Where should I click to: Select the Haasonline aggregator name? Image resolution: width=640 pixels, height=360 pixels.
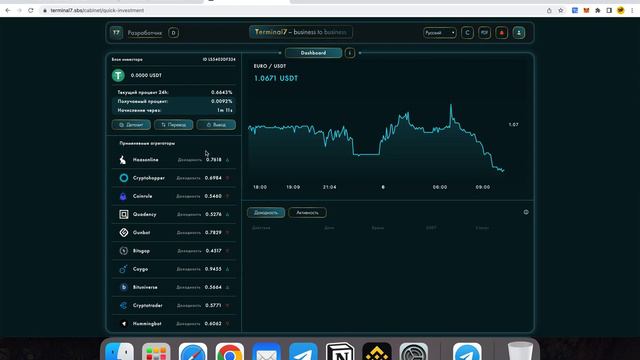[x=145, y=160]
